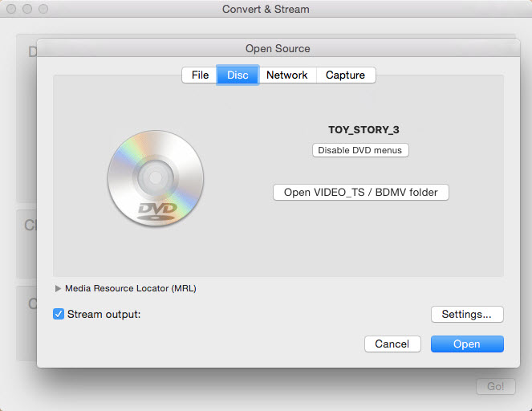Viewport: 532px width, 411px height.
Task: Switch to the File tab
Action: pos(200,75)
